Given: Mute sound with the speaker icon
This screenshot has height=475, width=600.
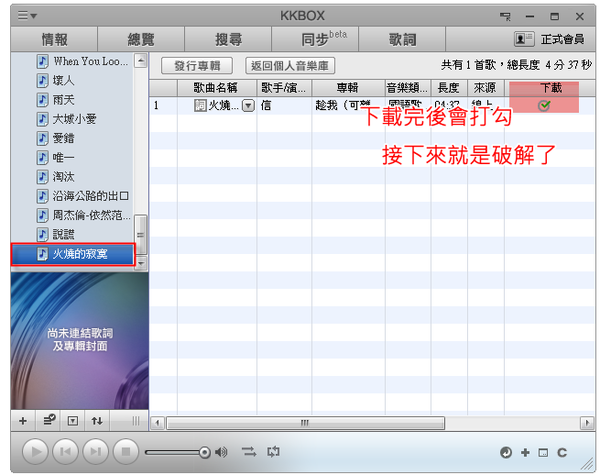Looking at the screenshot, I should (x=221, y=452).
